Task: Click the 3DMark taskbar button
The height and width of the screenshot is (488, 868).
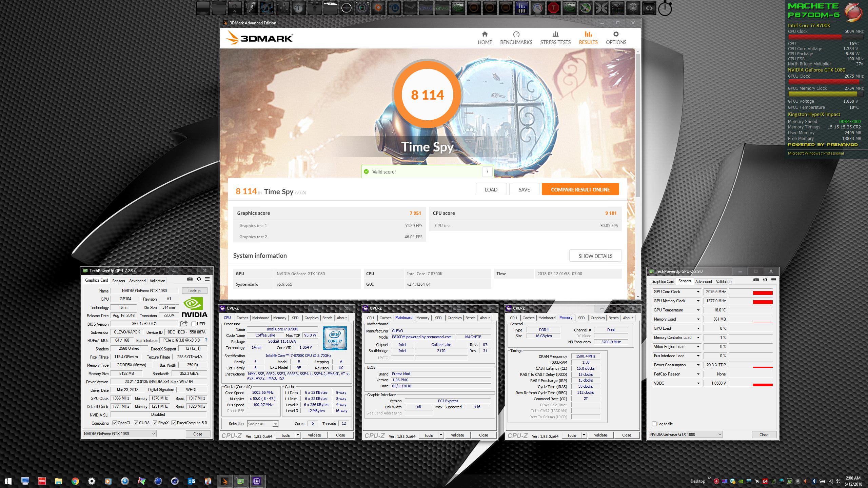Action: [x=224, y=481]
